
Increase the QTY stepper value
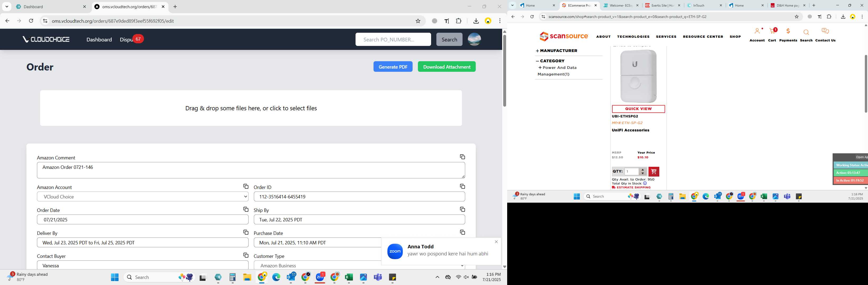[x=643, y=170]
